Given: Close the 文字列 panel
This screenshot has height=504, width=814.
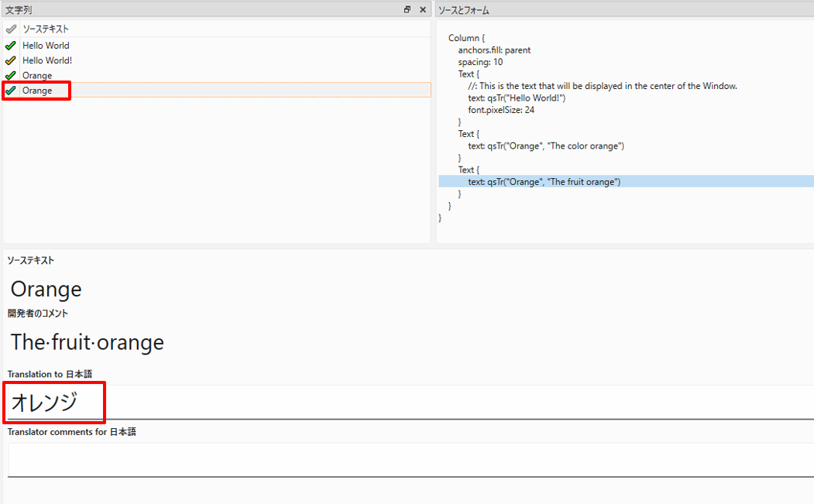Looking at the screenshot, I should [x=423, y=10].
